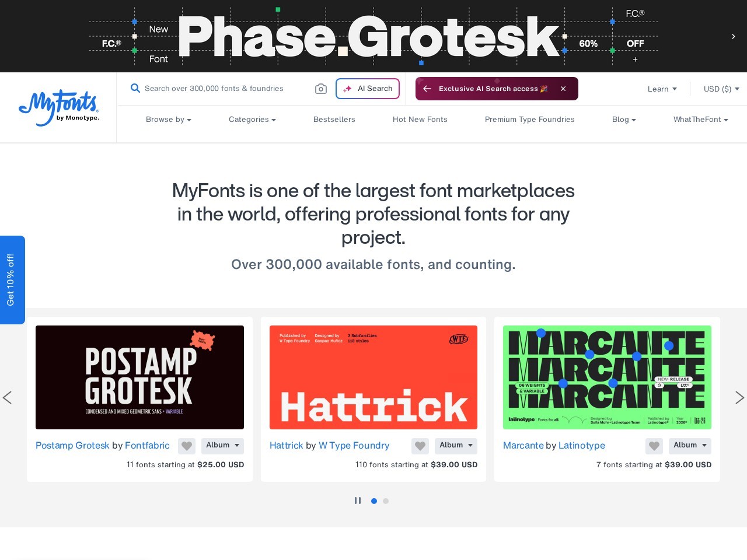Image resolution: width=747 pixels, height=560 pixels.
Task: Go to Premium Type Foundries
Action: pos(530,120)
